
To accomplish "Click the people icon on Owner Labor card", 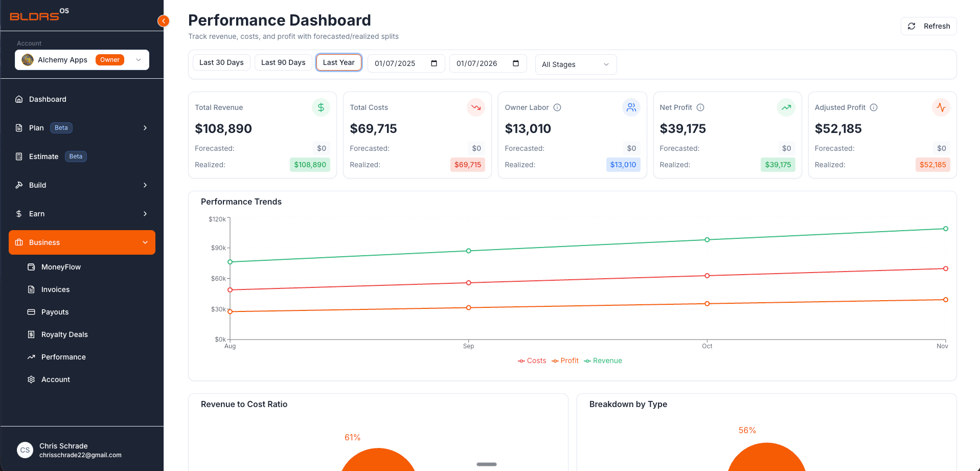I will pyautogui.click(x=631, y=107).
